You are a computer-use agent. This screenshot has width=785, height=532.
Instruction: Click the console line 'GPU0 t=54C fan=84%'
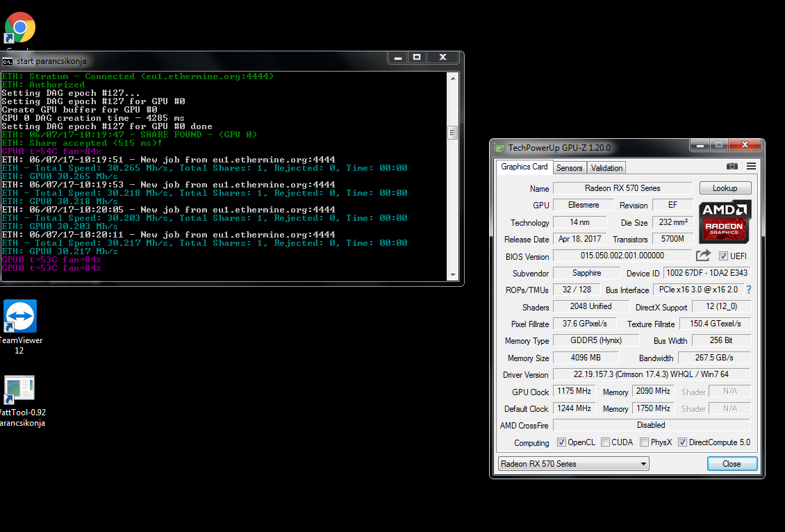[x=51, y=151]
